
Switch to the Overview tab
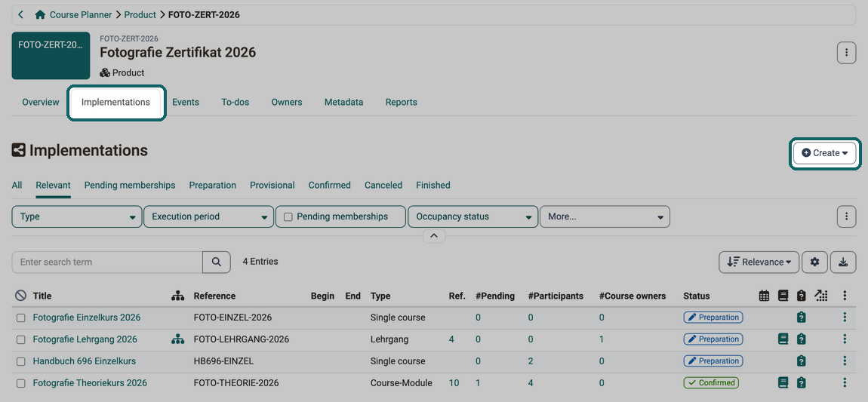pos(41,103)
